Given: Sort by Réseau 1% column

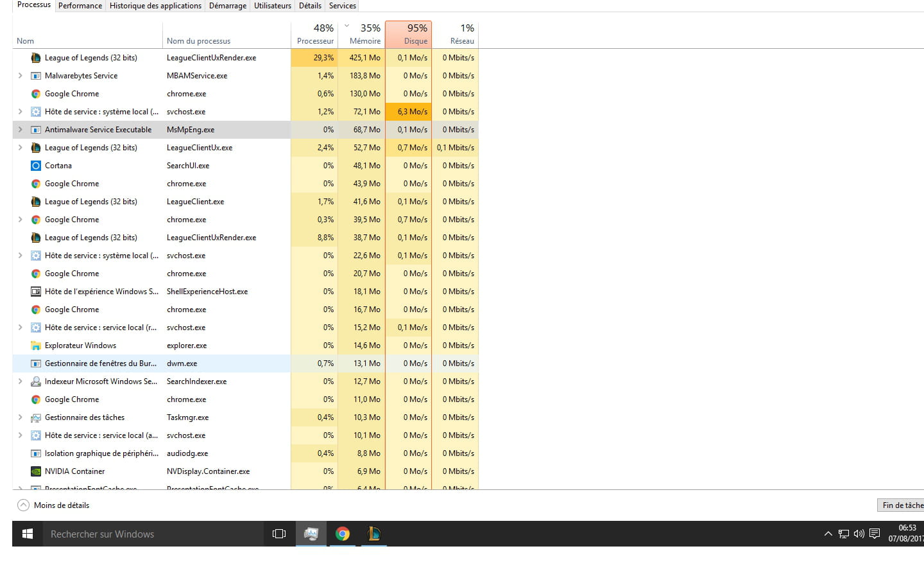Looking at the screenshot, I should coord(456,35).
